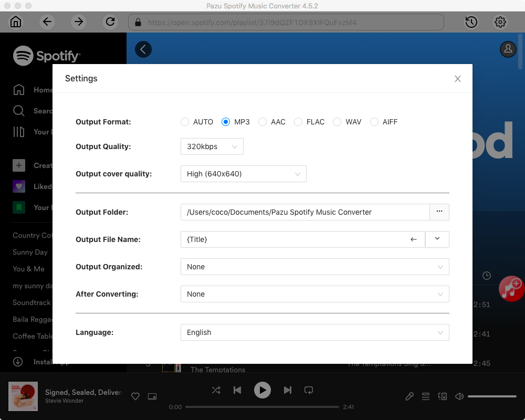Browse for an output folder

click(439, 212)
